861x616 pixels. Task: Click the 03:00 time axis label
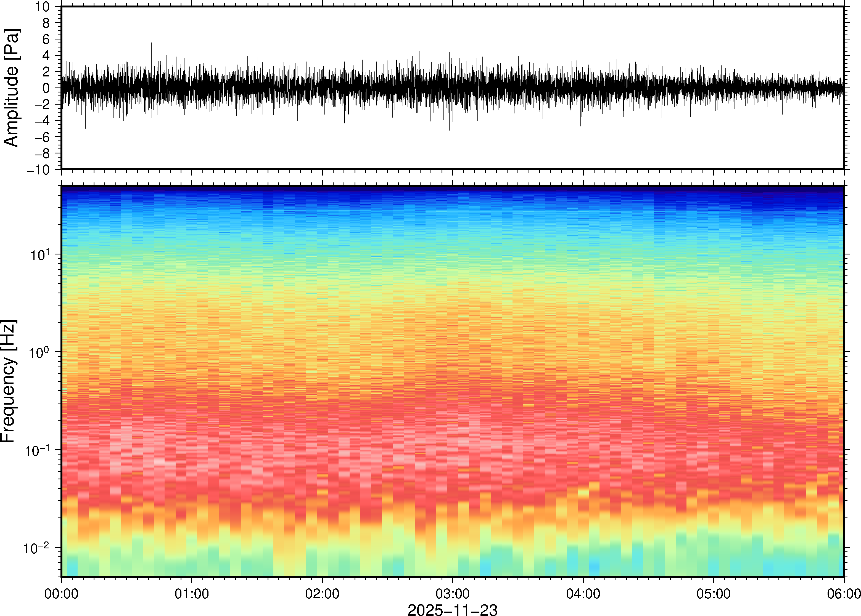point(452,594)
